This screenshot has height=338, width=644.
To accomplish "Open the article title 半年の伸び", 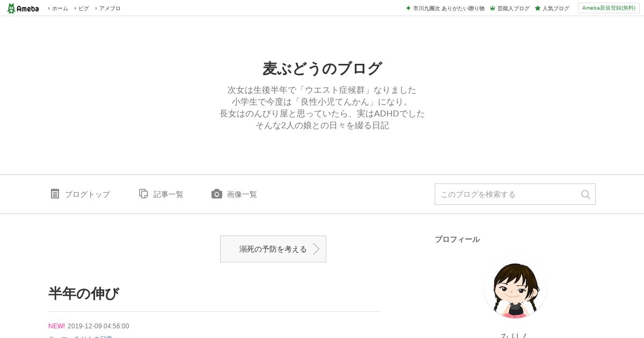I will 84,293.
